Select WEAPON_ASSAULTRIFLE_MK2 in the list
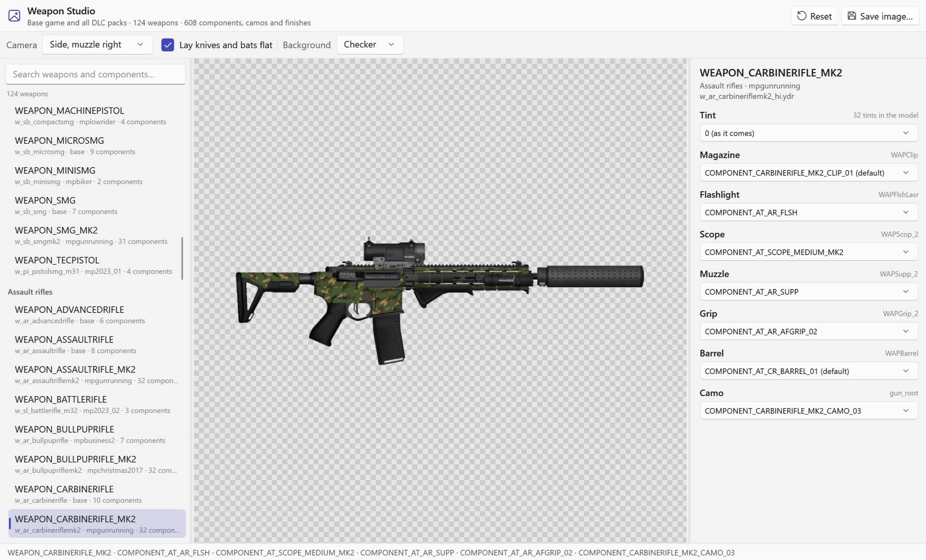Image resolution: width=926 pixels, height=560 pixels. (97, 374)
